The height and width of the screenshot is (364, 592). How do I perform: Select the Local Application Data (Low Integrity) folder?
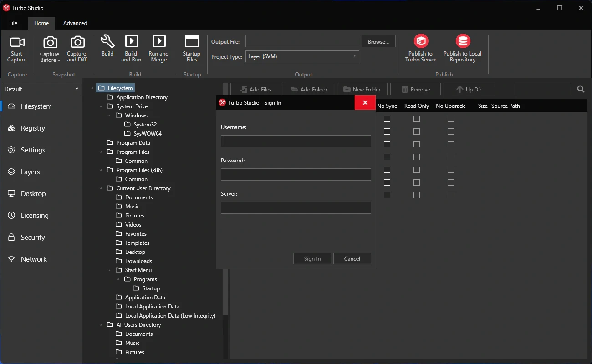pos(166,316)
